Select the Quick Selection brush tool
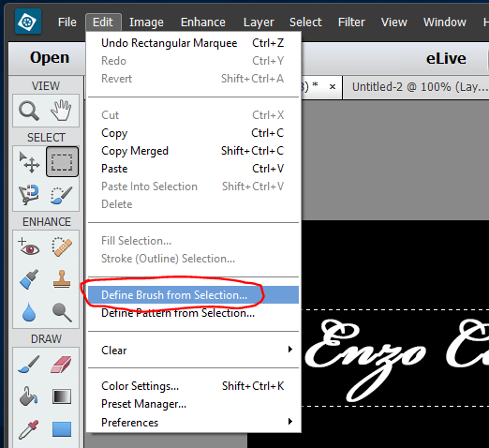The width and height of the screenshot is (489, 448). coord(61,195)
